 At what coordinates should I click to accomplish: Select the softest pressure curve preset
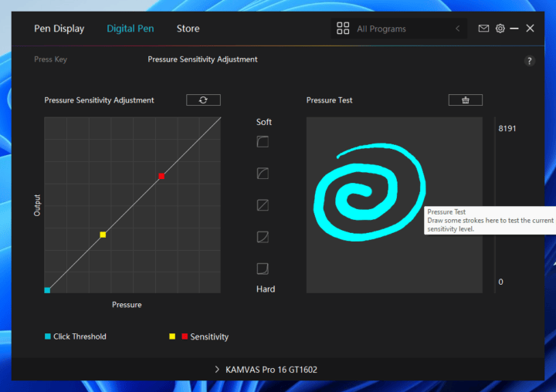tap(263, 142)
